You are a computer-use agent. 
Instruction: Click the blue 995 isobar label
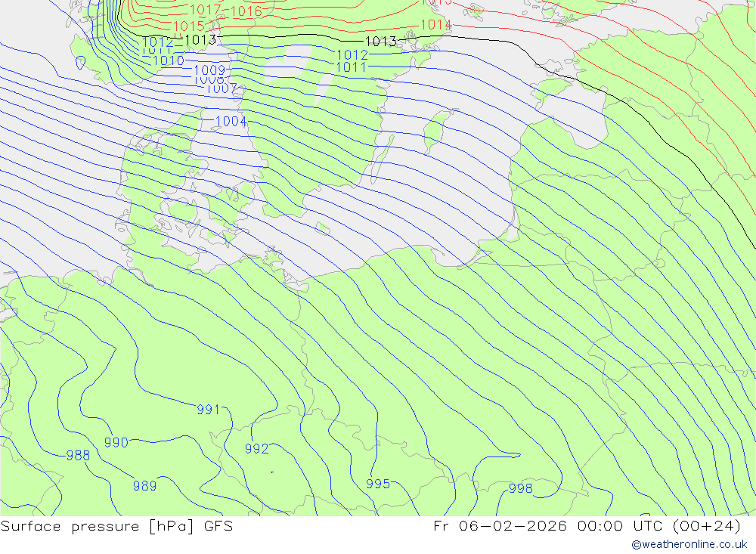(378, 484)
